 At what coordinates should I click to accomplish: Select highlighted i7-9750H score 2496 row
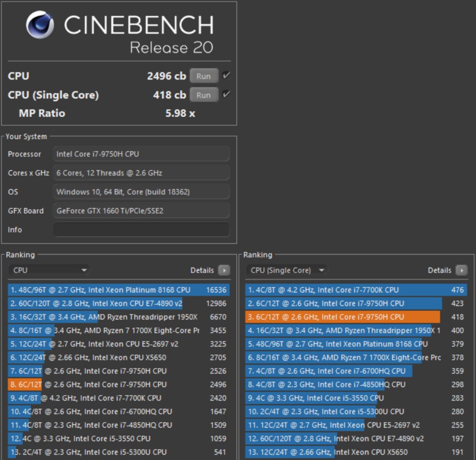[x=119, y=384]
